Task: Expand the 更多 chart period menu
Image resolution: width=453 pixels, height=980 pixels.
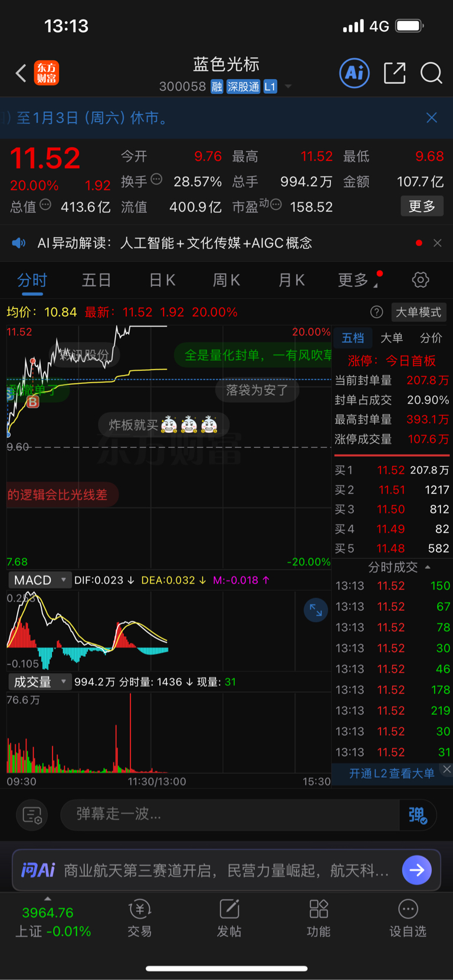Action: coord(357,279)
